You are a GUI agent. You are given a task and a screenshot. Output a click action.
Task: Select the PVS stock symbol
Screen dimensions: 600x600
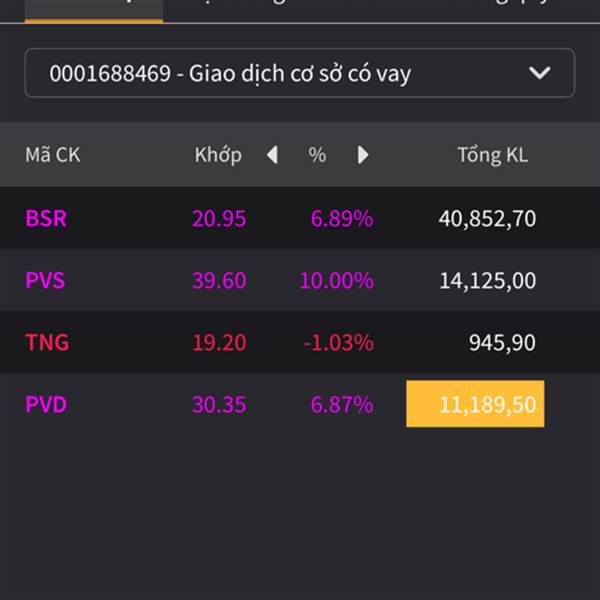point(45,280)
